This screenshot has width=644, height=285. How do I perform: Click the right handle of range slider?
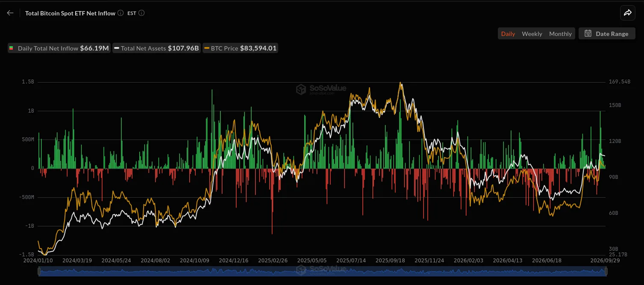point(605,271)
